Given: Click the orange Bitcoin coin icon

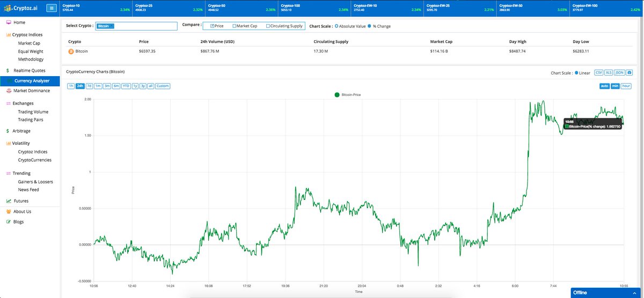Looking at the screenshot, I should pyautogui.click(x=71, y=51).
